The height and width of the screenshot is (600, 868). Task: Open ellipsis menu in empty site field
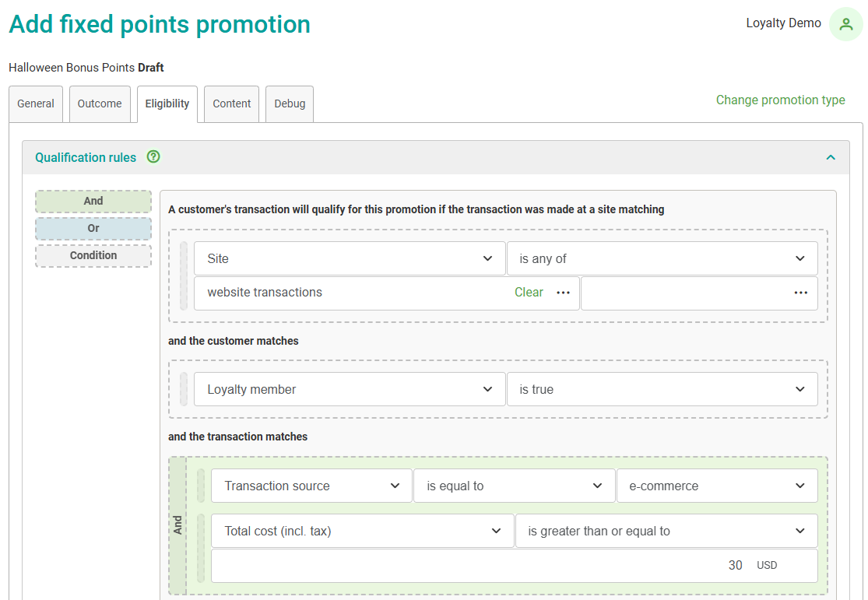pos(800,293)
